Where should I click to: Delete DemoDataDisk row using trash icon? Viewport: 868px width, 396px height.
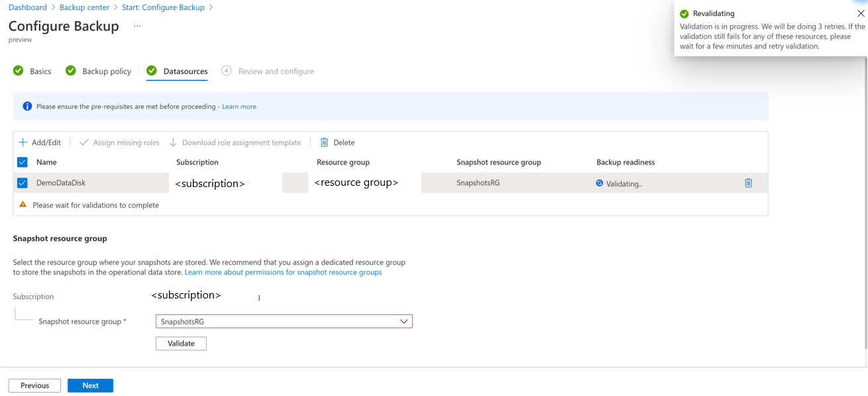click(x=748, y=183)
